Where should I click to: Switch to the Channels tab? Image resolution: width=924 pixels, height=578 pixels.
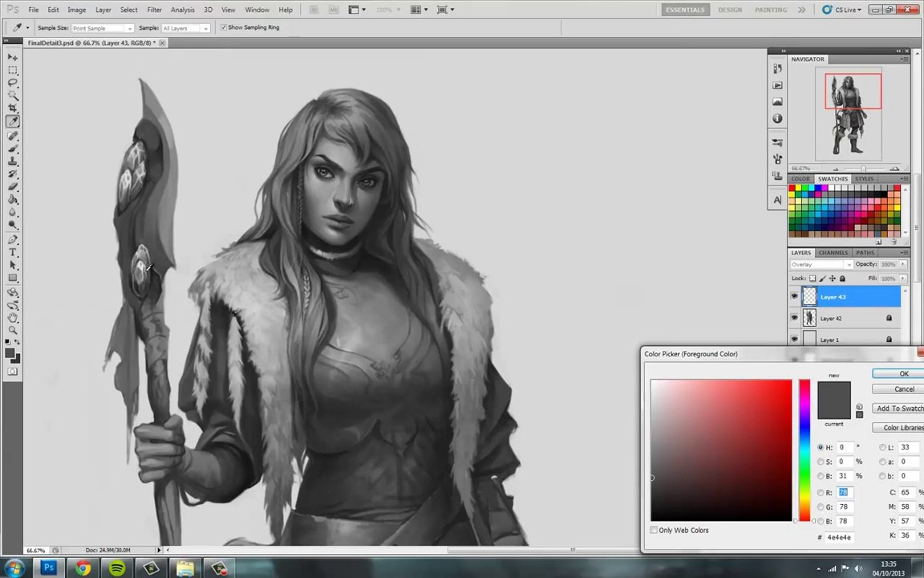click(x=833, y=252)
